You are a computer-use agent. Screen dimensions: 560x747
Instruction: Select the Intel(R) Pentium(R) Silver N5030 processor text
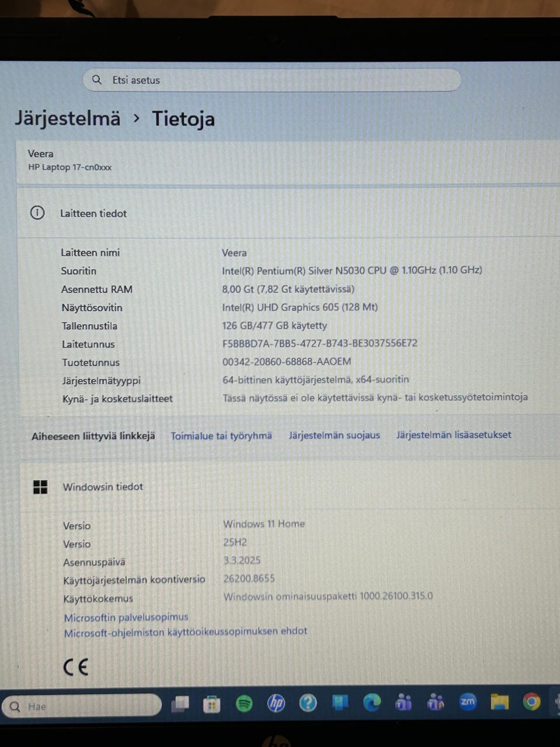pyautogui.click(x=352, y=270)
